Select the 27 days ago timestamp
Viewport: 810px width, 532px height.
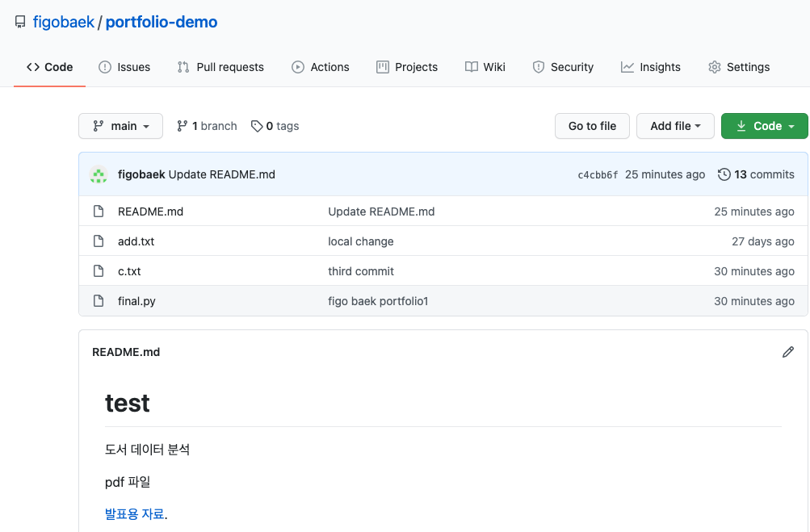tap(763, 241)
